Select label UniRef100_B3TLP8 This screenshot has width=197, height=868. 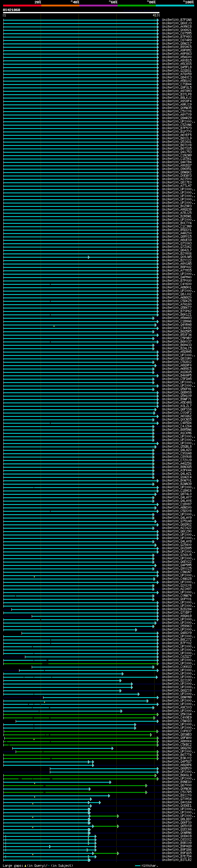click(x=177, y=94)
